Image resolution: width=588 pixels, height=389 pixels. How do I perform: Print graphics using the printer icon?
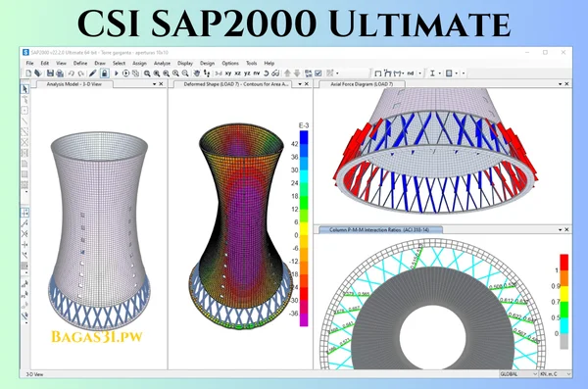[x=59, y=73]
